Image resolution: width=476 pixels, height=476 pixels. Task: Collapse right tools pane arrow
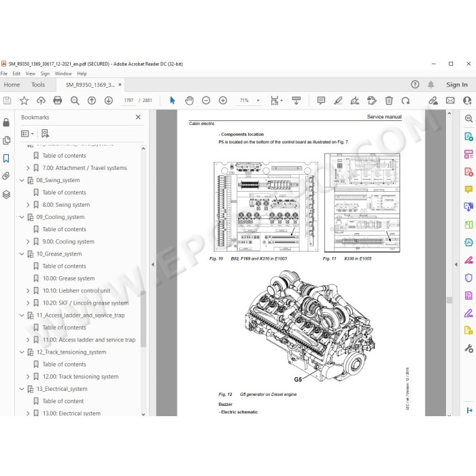click(456, 265)
